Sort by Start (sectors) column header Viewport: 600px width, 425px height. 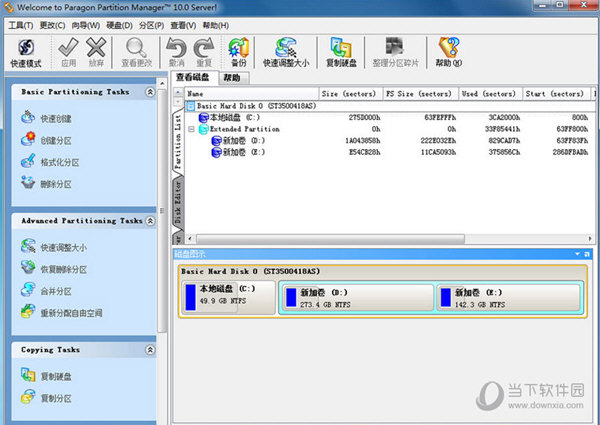[557, 94]
